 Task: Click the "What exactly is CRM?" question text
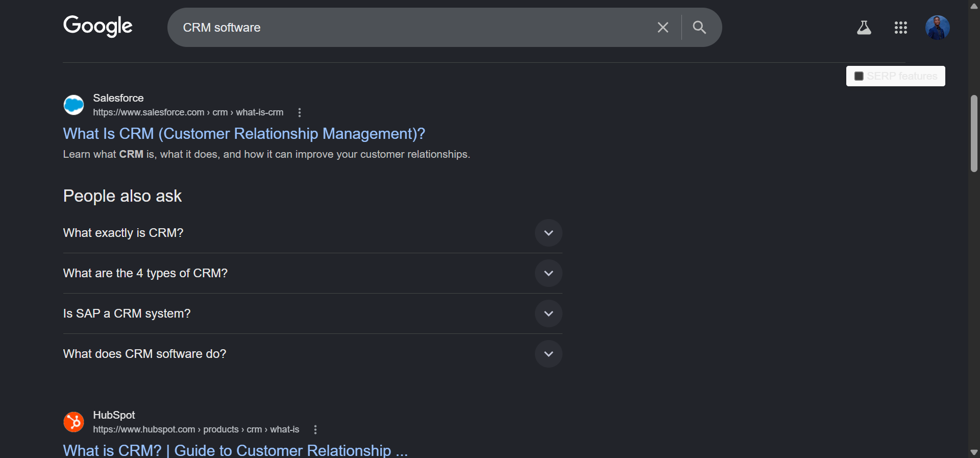coord(123,233)
